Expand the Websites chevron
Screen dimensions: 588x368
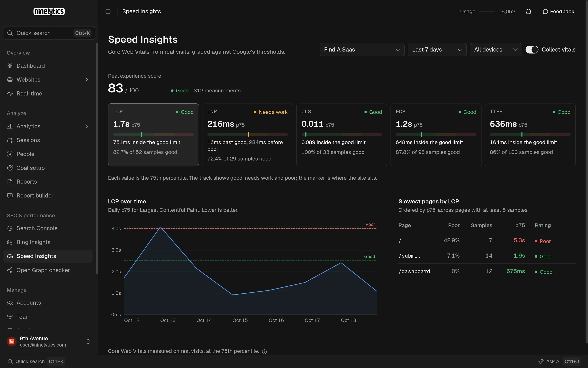tap(87, 80)
